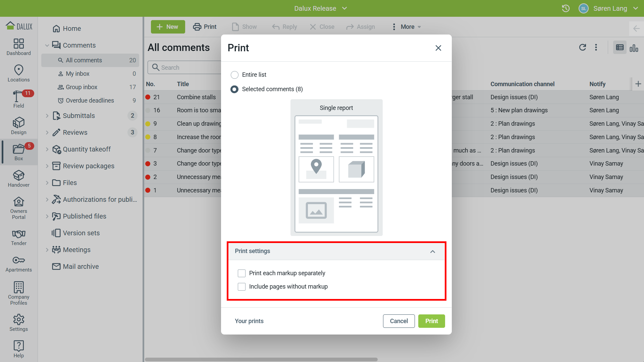Open the Settings gear in sidebar
Image resolution: width=644 pixels, height=362 pixels.
coord(19,323)
